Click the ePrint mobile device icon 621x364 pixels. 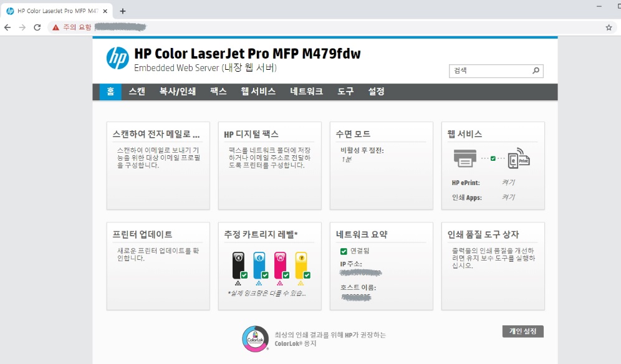coord(518,158)
